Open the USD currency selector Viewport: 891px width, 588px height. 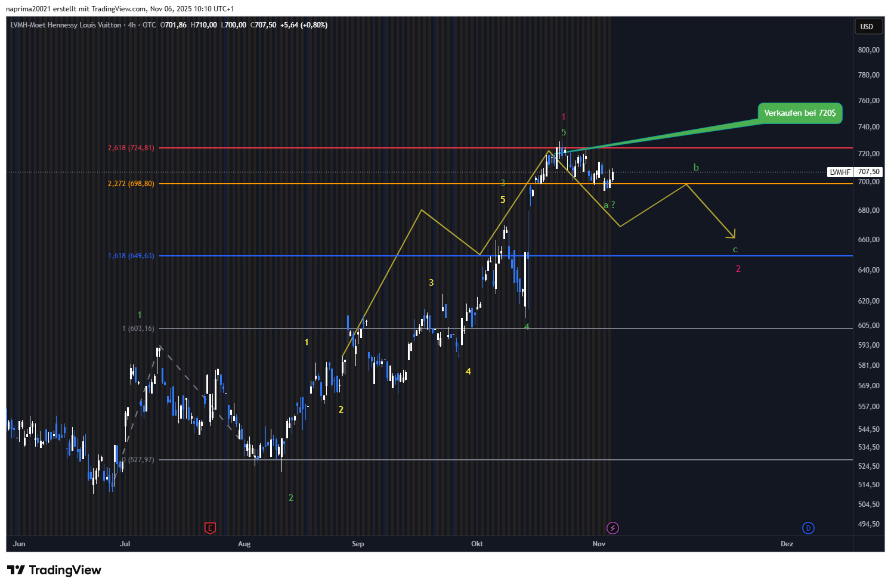tap(867, 26)
